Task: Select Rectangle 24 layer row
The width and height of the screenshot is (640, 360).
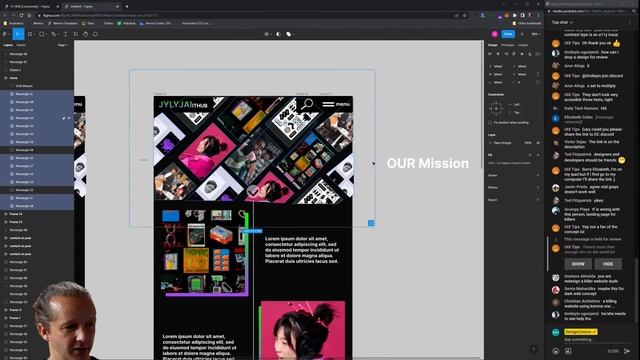Action: [37, 118]
